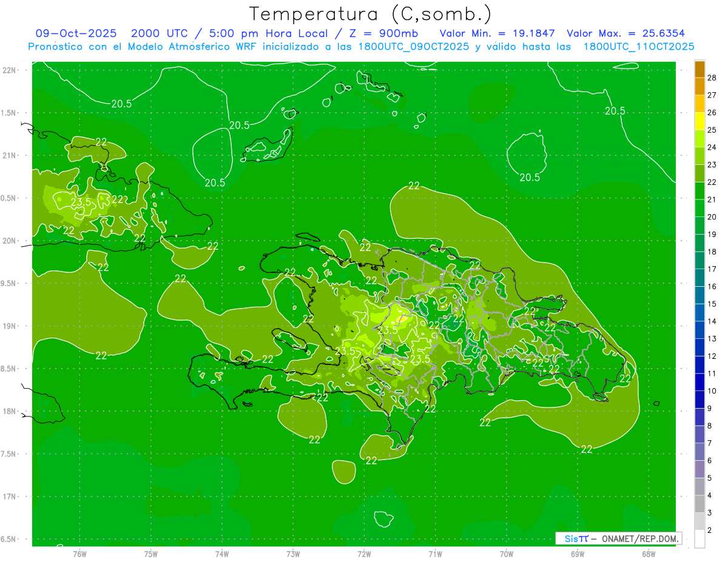Click legend value 2 on color scale
This screenshot has height=562, width=728.
click(710, 530)
